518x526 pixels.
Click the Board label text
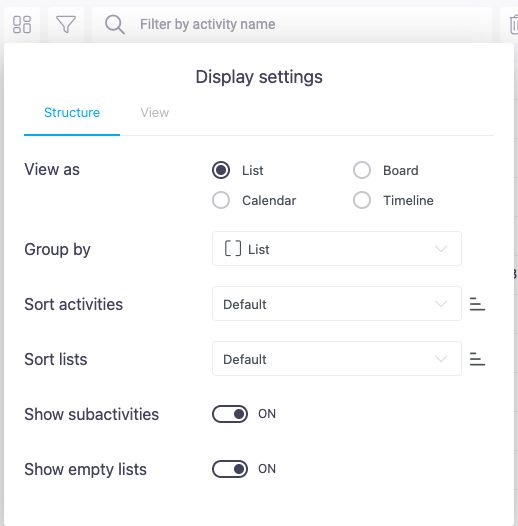pyautogui.click(x=401, y=170)
